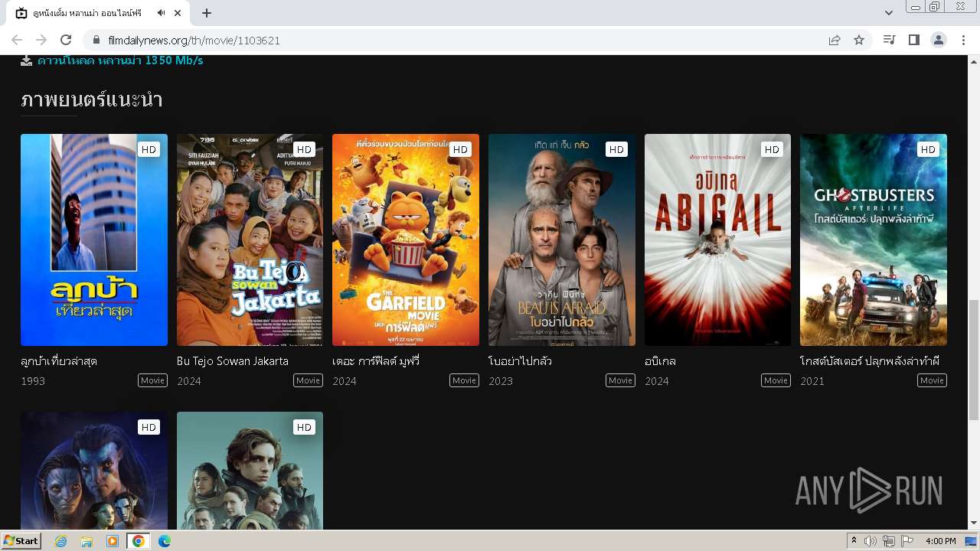Launch Internet Explorer from taskbar

coord(61,541)
